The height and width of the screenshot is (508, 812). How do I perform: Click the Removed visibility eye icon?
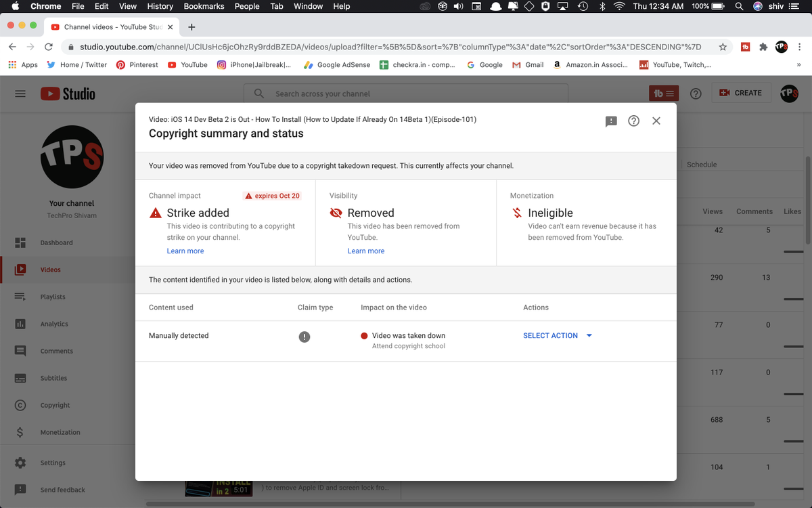pyautogui.click(x=336, y=213)
